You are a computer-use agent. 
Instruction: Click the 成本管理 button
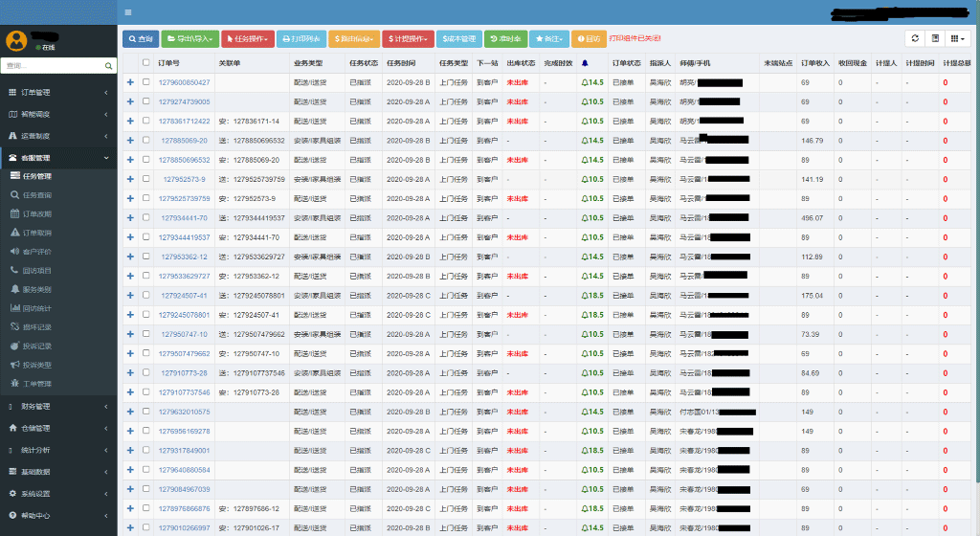pyautogui.click(x=459, y=38)
